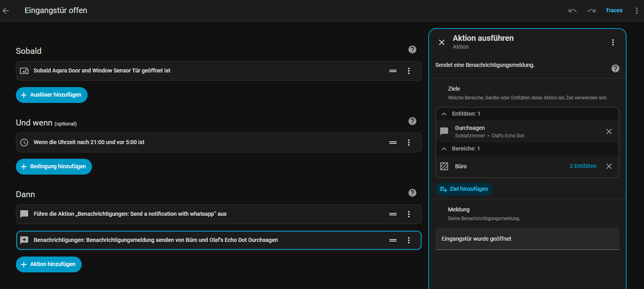
Task: Remove the Büro area target
Action: pos(609,166)
